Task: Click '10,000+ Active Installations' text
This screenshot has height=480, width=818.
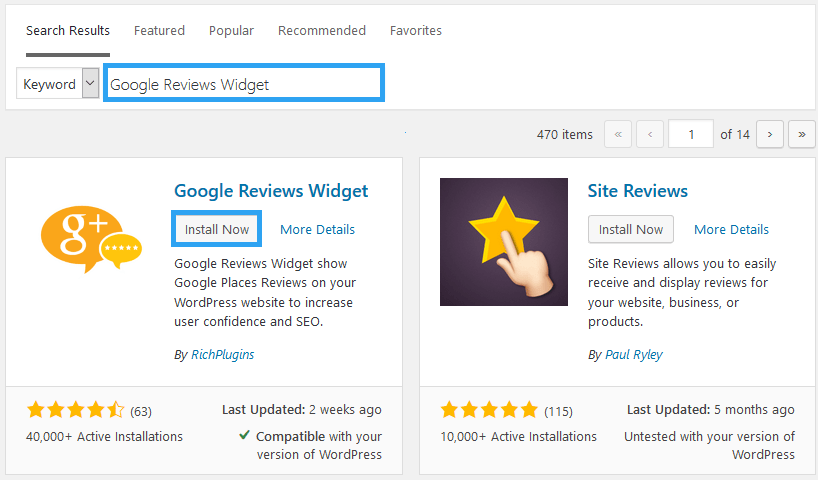Action: 518,436
